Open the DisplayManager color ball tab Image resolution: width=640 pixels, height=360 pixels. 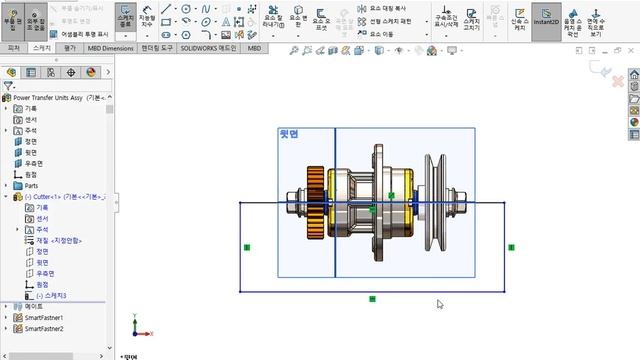pos(91,72)
